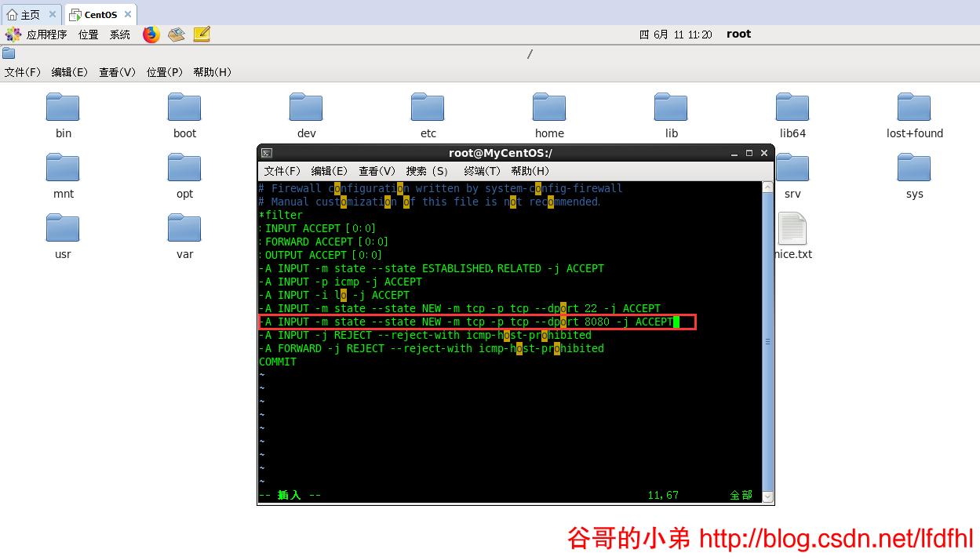Open the boot folder

point(184,107)
